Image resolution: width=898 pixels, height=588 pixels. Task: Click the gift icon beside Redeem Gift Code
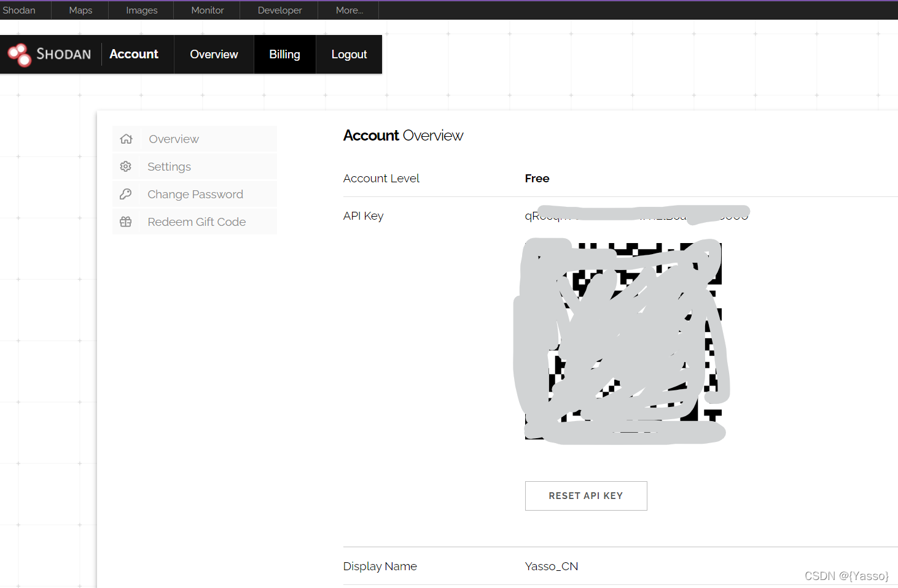click(126, 222)
